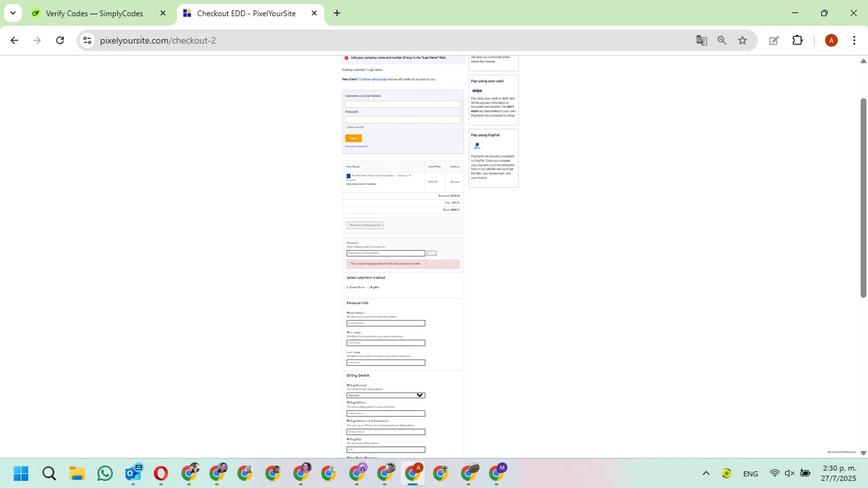Open the Chrome extensions puzzle icon
868x488 pixels.
797,41
